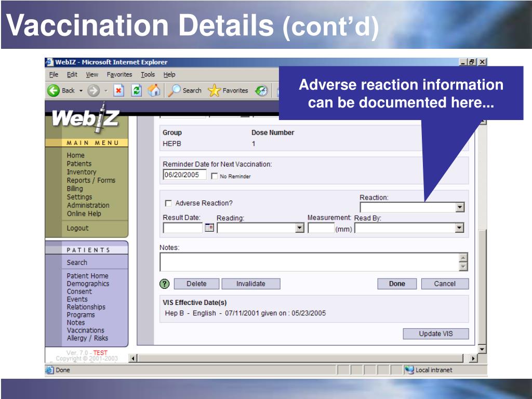Open the View menu
Screen dimensions: 532x399
(x=92, y=75)
